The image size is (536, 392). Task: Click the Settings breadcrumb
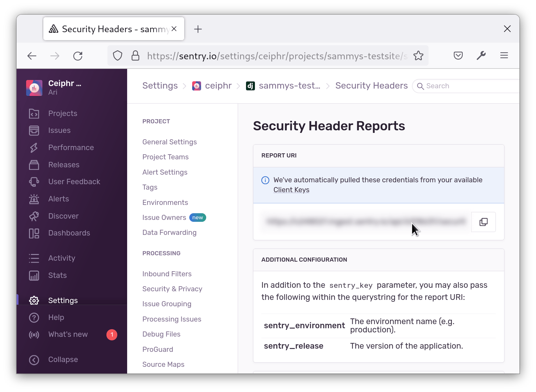[160, 86]
